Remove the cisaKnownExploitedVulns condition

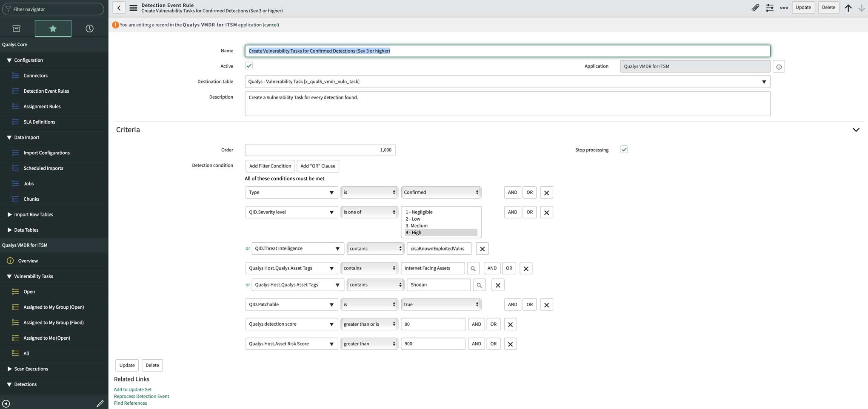coord(482,249)
